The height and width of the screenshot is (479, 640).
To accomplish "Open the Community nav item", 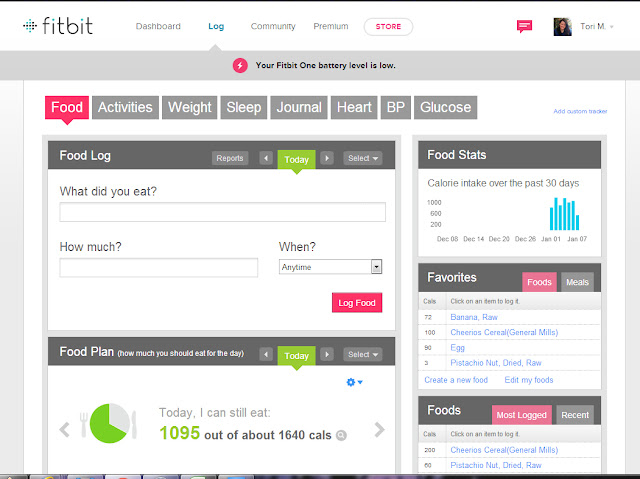I will (273, 26).
